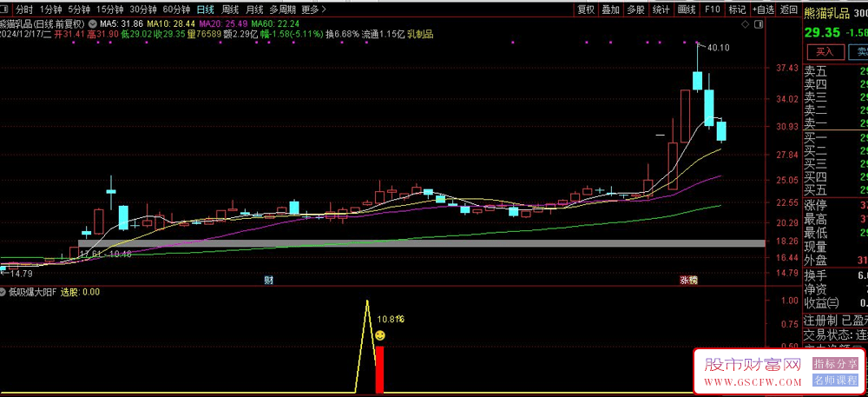Switch to 分时 chart tab
This screenshot has height=397, width=868.
tap(24, 10)
